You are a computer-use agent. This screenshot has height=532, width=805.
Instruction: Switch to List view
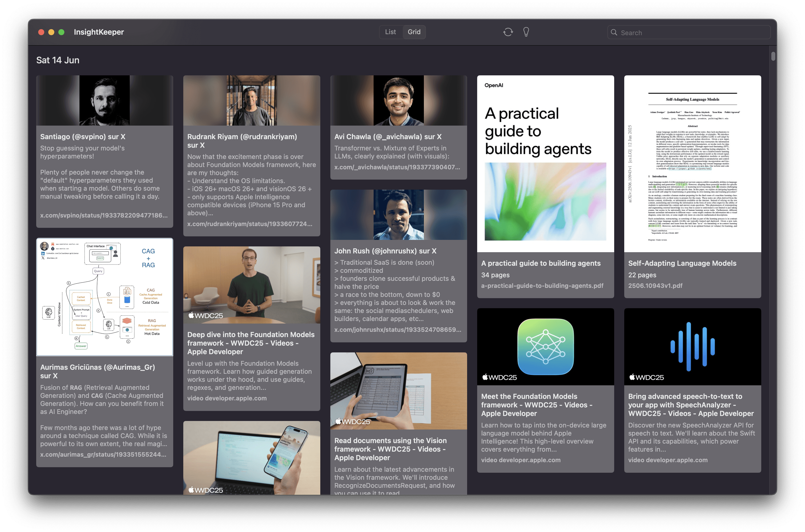(x=390, y=32)
